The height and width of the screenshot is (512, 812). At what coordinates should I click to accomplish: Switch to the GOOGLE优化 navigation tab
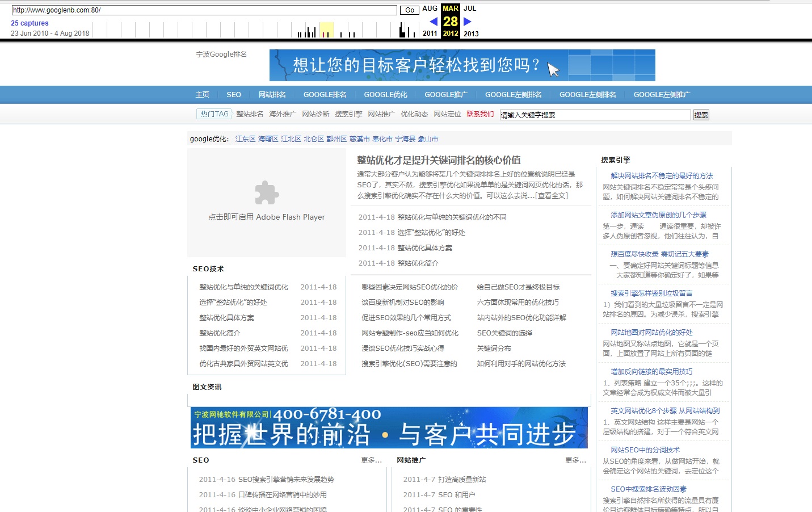point(385,94)
